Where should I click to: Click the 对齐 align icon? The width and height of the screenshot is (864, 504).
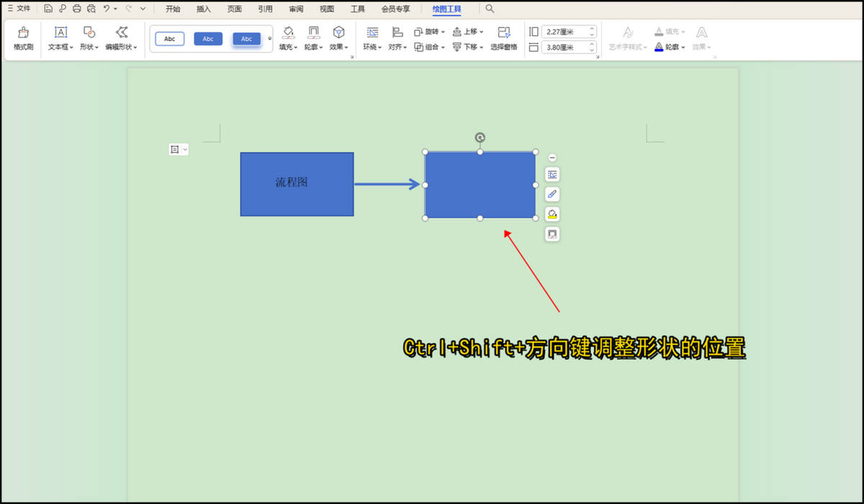397,32
